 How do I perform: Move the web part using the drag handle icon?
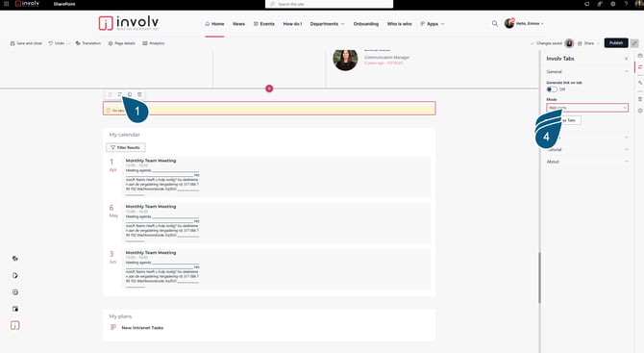(x=110, y=94)
